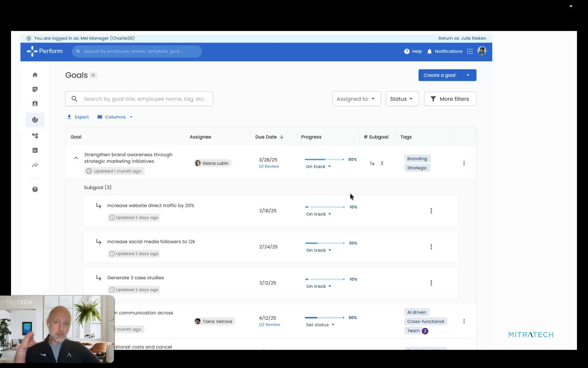Image resolution: width=588 pixels, height=368 pixels.
Task: Click the video presenter thumbnail
Action: tap(57, 329)
